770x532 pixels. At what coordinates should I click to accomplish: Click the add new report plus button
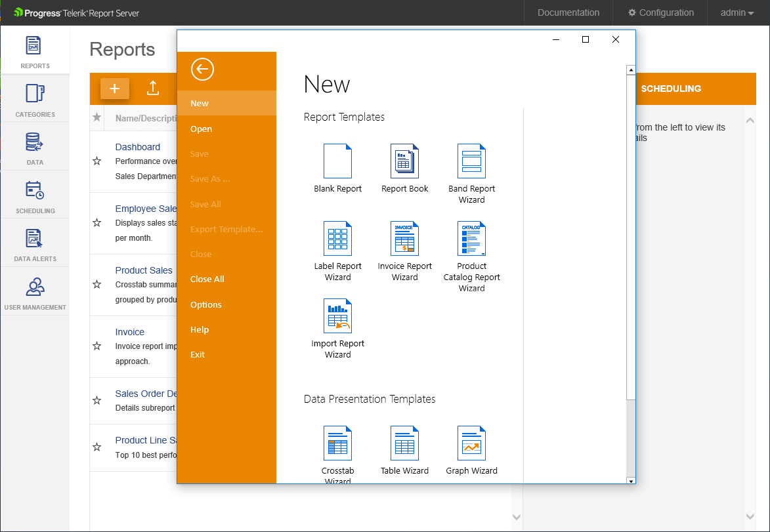click(114, 89)
